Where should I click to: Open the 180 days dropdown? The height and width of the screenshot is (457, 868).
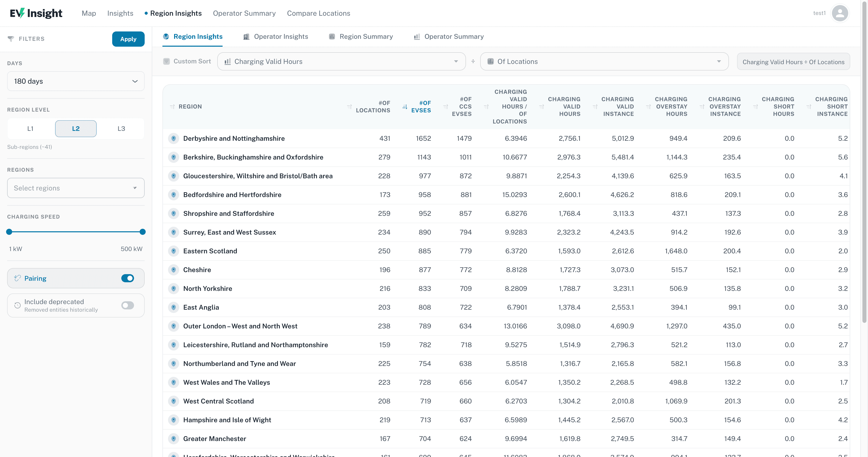coord(76,81)
